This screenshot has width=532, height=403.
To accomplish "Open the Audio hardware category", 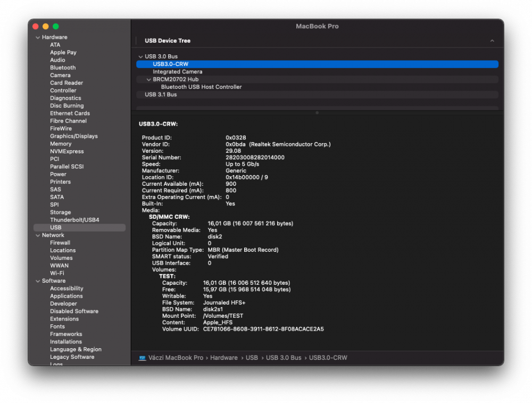I will coord(57,60).
